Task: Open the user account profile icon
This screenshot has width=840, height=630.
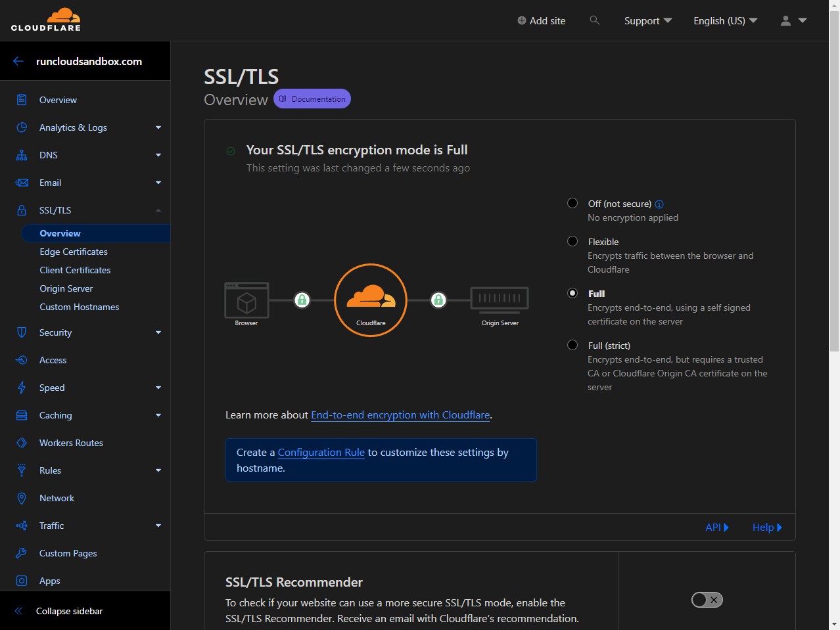Action: pos(785,20)
